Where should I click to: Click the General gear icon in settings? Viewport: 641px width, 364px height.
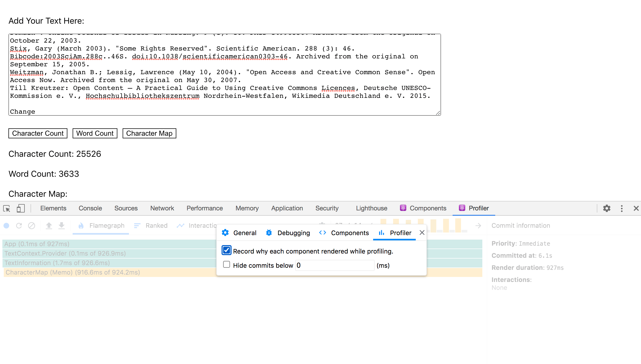point(225,233)
